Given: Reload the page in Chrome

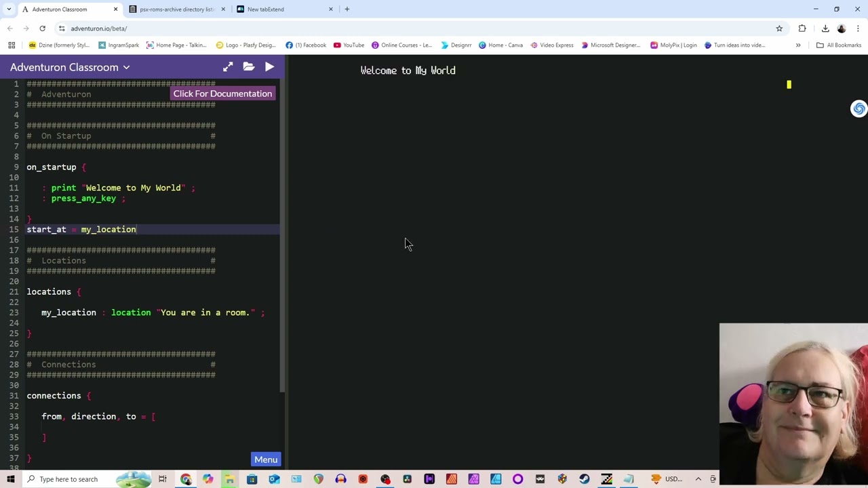Looking at the screenshot, I should 42,28.
